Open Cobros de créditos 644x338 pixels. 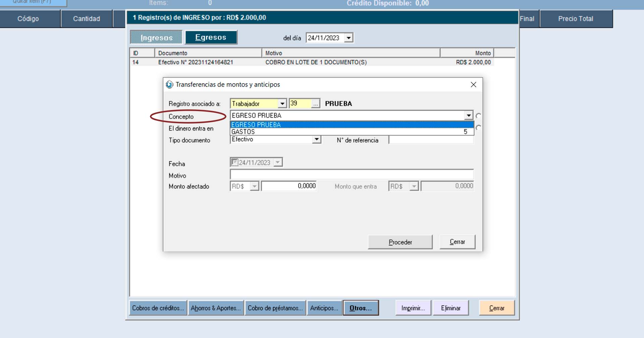(x=158, y=308)
